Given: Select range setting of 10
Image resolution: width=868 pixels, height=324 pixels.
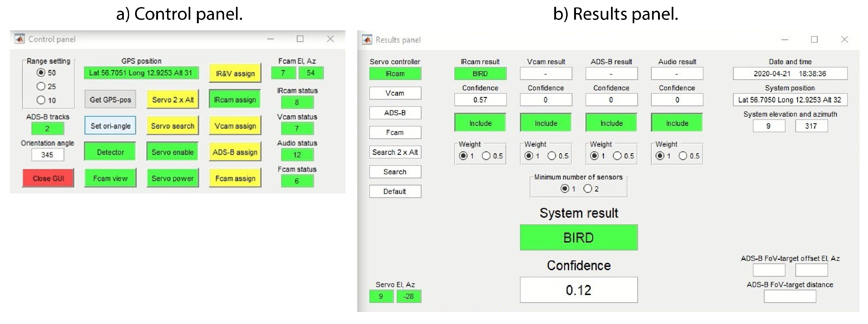Looking at the screenshot, I should coord(41,100).
